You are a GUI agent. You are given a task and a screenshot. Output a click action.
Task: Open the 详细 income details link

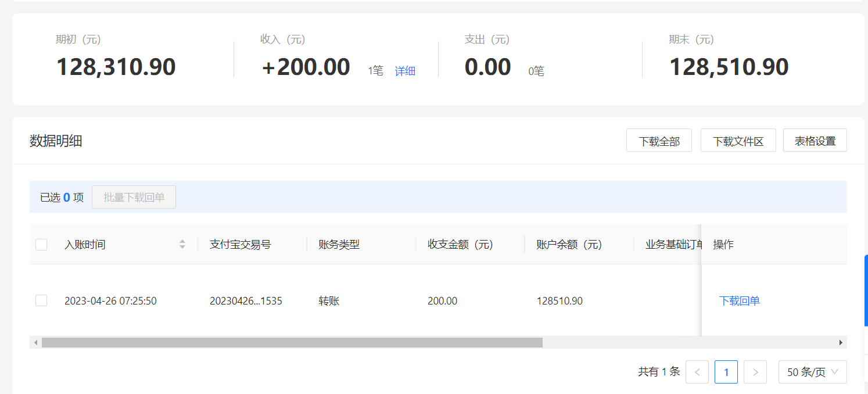pos(405,71)
